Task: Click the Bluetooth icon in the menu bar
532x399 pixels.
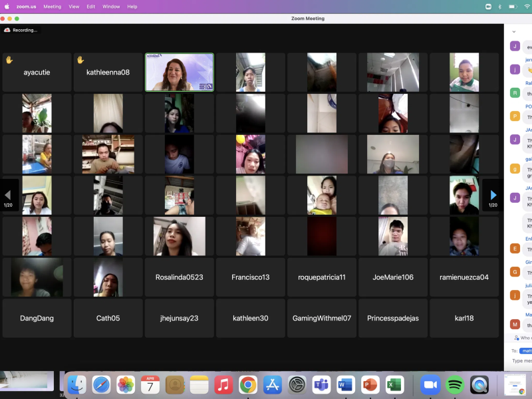Action: (x=500, y=7)
